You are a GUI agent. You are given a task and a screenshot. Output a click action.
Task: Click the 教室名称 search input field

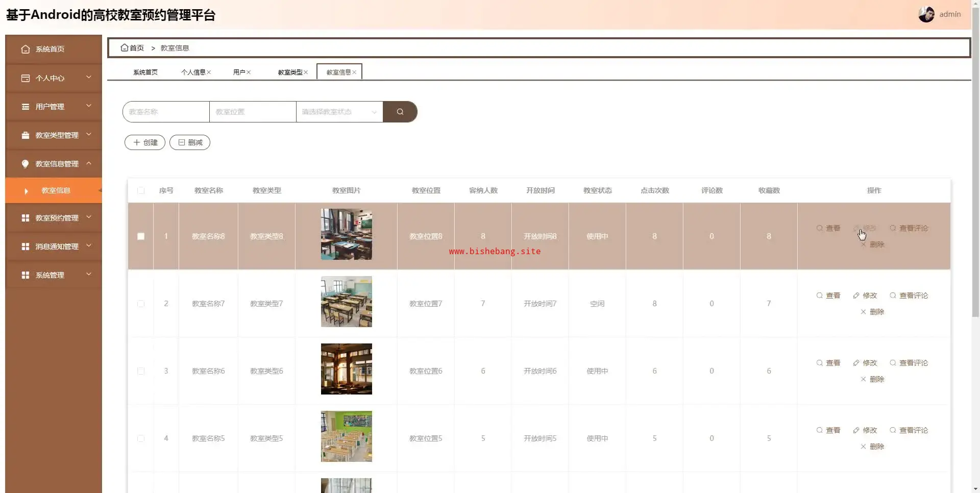click(166, 112)
